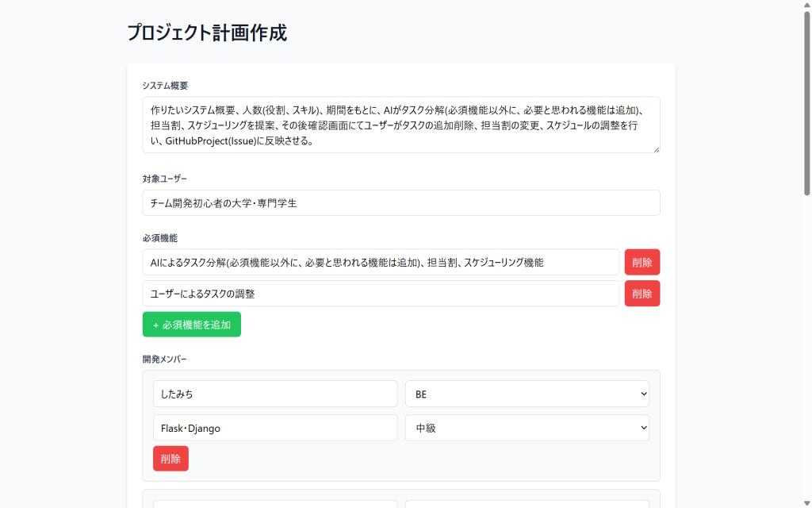Click the scrollbar down arrow

(806, 502)
